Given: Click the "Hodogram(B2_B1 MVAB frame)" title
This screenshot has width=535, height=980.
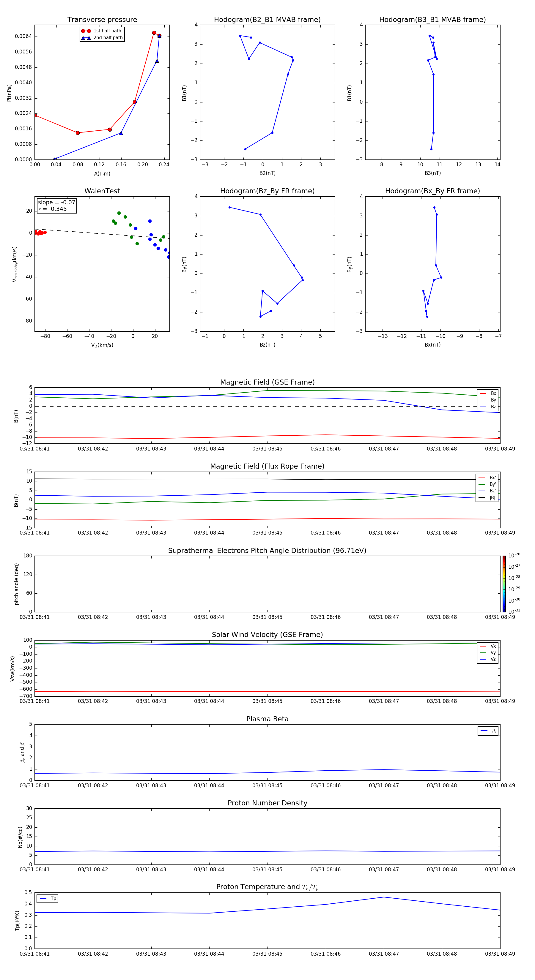Looking at the screenshot, I should [267, 20].
